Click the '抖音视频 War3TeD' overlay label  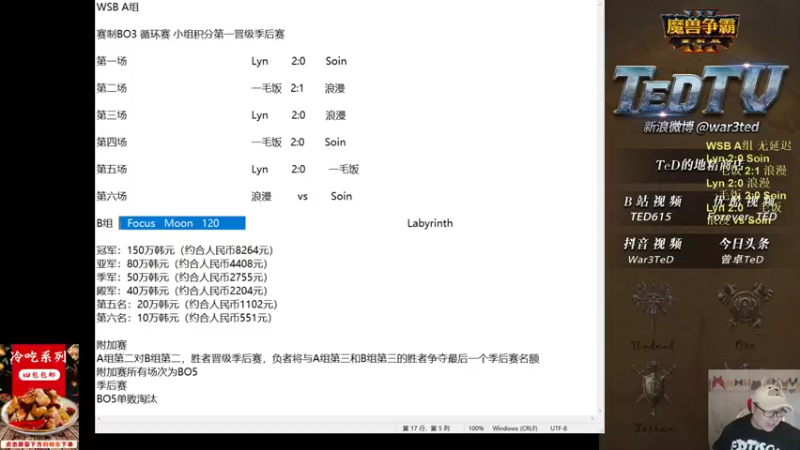point(653,251)
